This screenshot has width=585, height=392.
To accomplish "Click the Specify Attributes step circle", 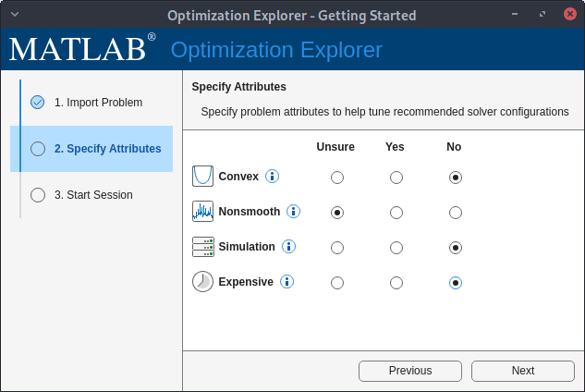I will click(x=38, y=149).
